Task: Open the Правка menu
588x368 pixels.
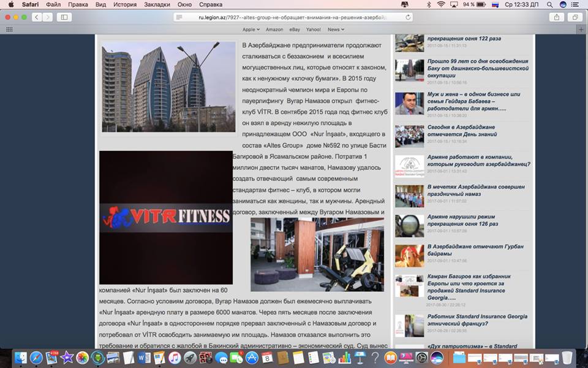Action: pyautogui.click(x=78, y=4)
